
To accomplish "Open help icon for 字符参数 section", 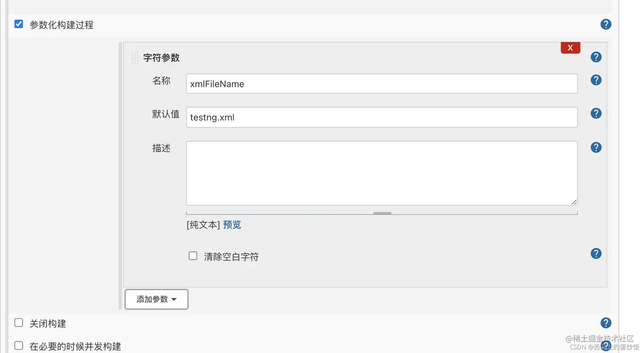I will click(596, 57).
